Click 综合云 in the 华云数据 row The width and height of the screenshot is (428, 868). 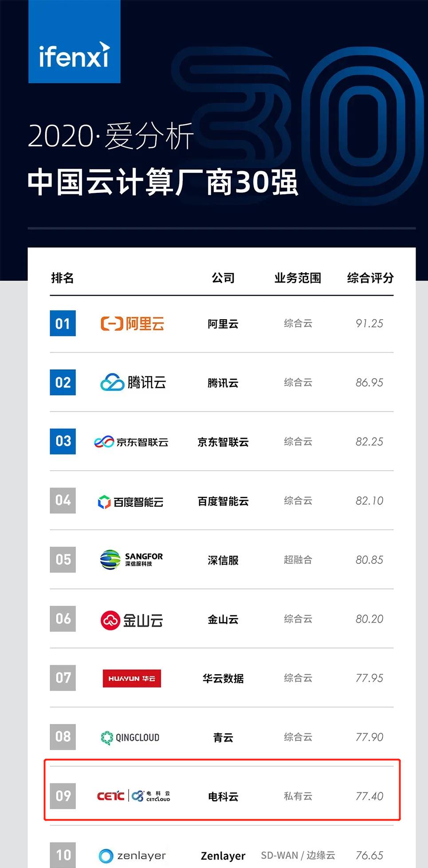(x=298, y=678)
